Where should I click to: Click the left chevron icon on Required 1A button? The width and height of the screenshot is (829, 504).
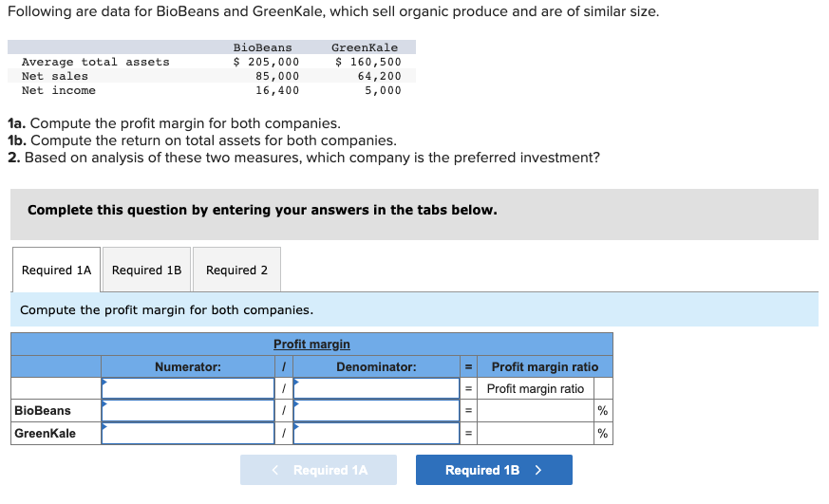pyautogui.click(x=275, y=470)
